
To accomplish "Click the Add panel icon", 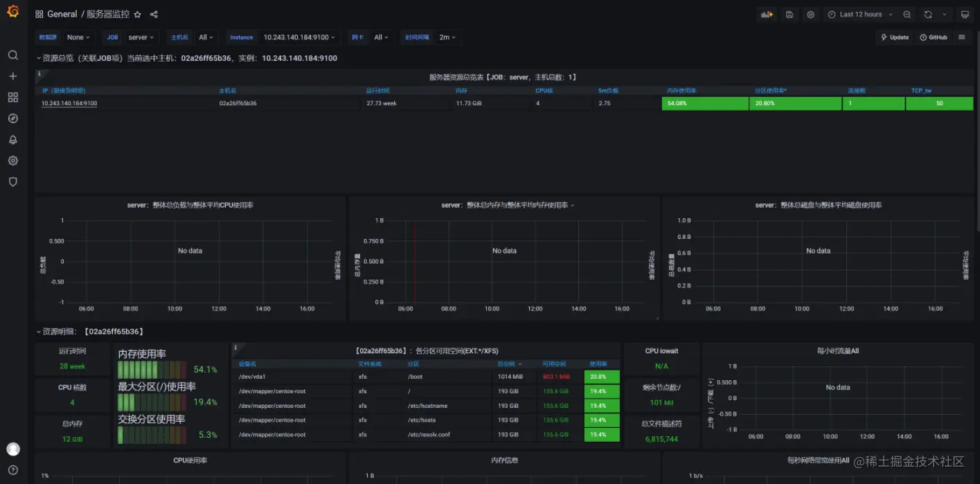I will tap(767, 15).
